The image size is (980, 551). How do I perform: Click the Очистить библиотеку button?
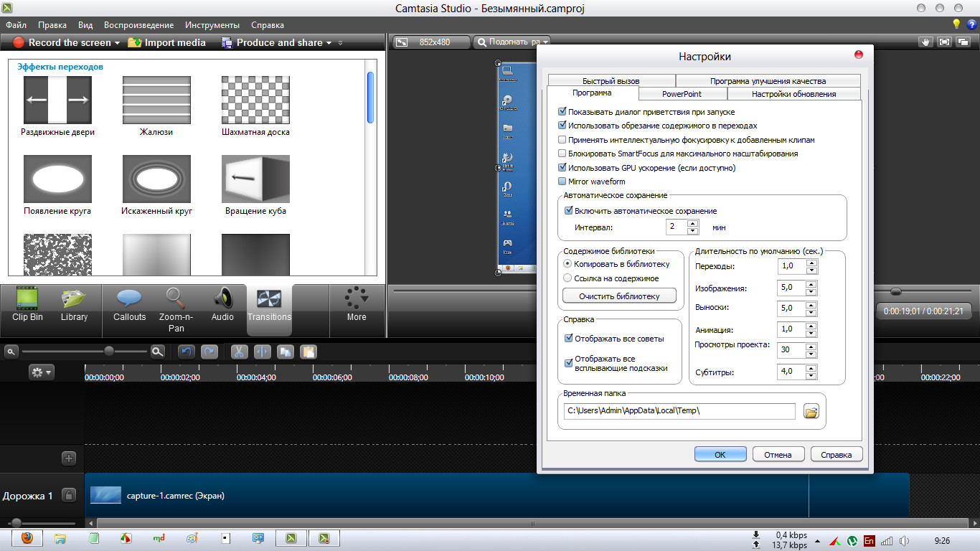tap(619, 296)
